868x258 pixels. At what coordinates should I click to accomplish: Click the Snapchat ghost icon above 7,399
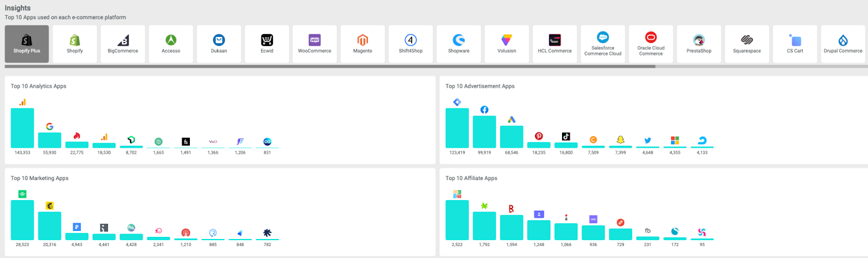(620, 140)
